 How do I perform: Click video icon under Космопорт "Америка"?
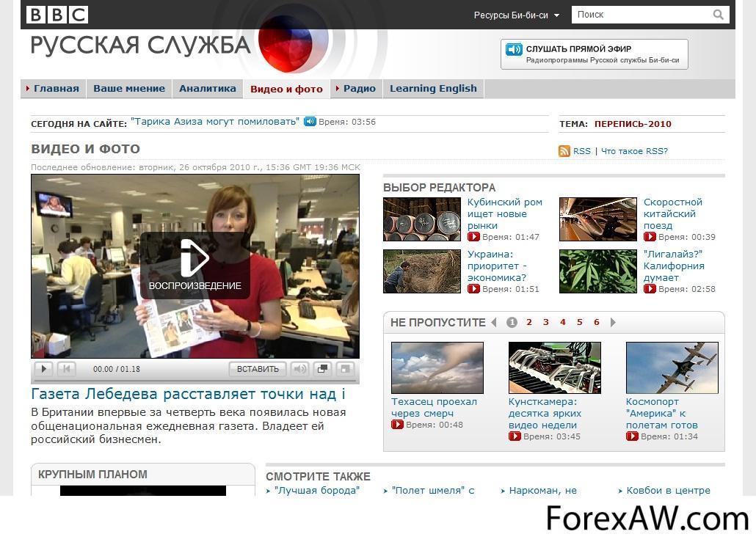click(x=632, y=436)
